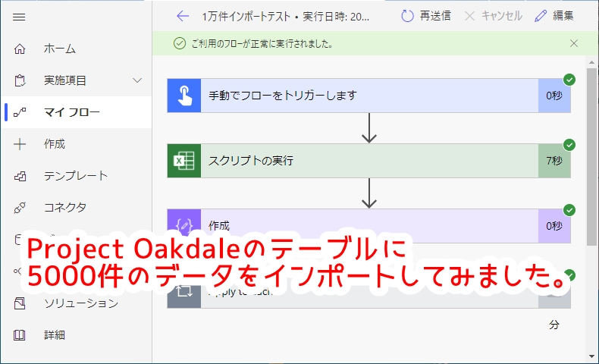Click the green success check circle in banner
Image resolution: width=599 pixels, height=364 pixels.
pyautogui.click(x=180, y=43)
